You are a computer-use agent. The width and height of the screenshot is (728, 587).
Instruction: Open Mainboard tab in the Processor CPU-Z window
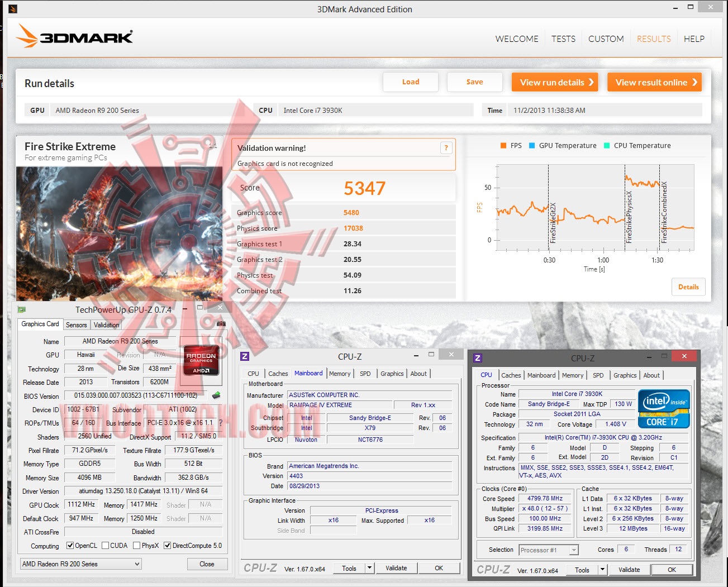pyautogui.click(x=541, y=375)
